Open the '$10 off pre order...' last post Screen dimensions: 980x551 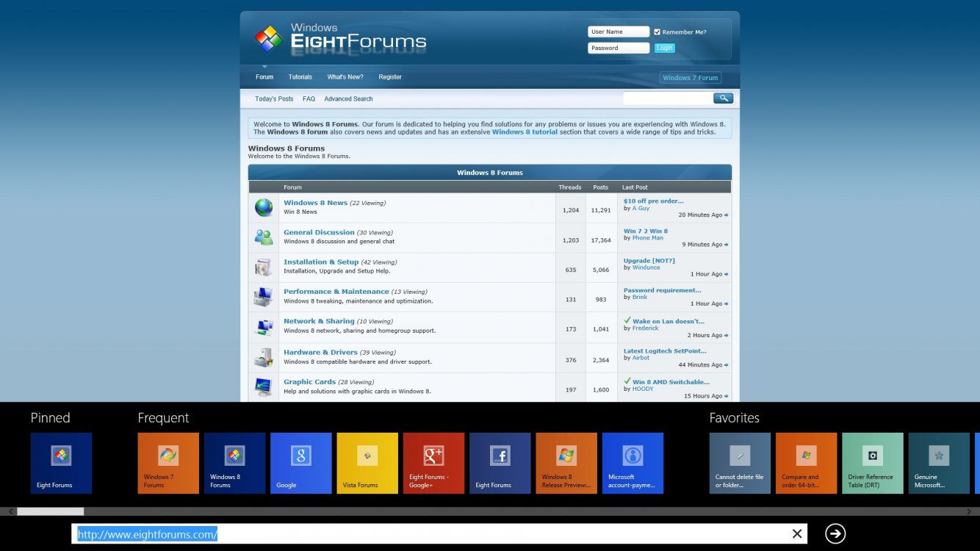[653, 201]
